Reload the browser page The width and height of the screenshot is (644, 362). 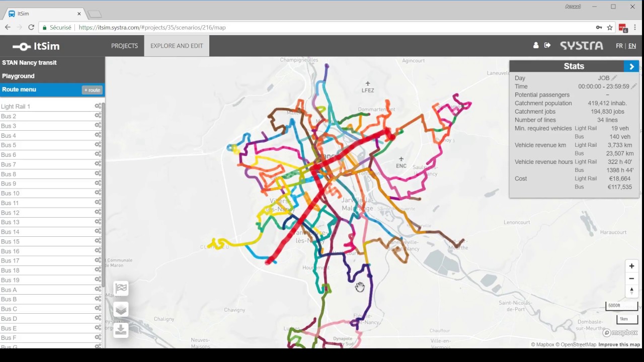(x=31, y=28)
